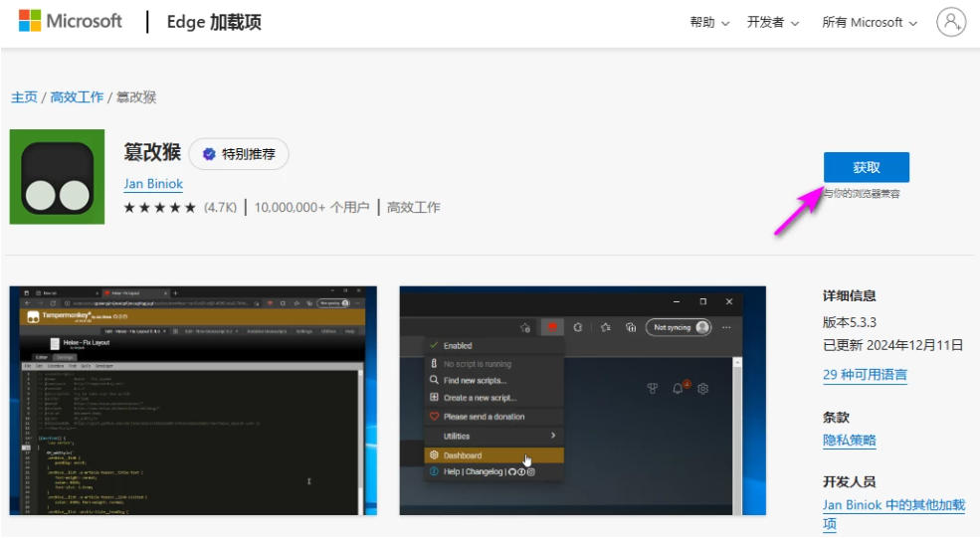This screenshot has height=538, width=980.
Task: Open the 29 种可用语言 link
Action: pos(865,375)
